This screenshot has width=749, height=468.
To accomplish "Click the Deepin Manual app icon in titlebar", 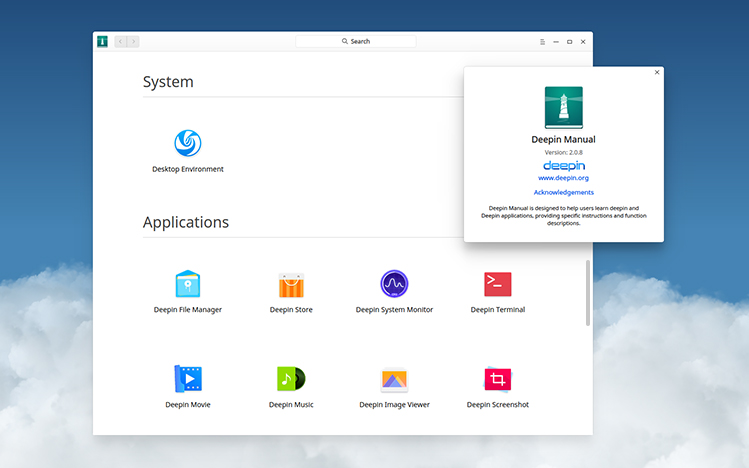I will (102, 41).
